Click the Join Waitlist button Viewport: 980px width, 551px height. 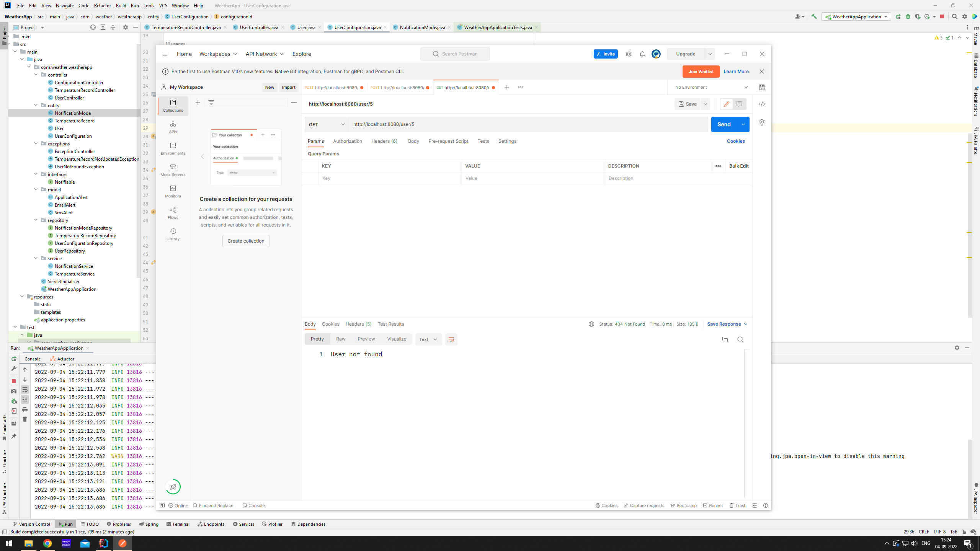click(701, 72)
